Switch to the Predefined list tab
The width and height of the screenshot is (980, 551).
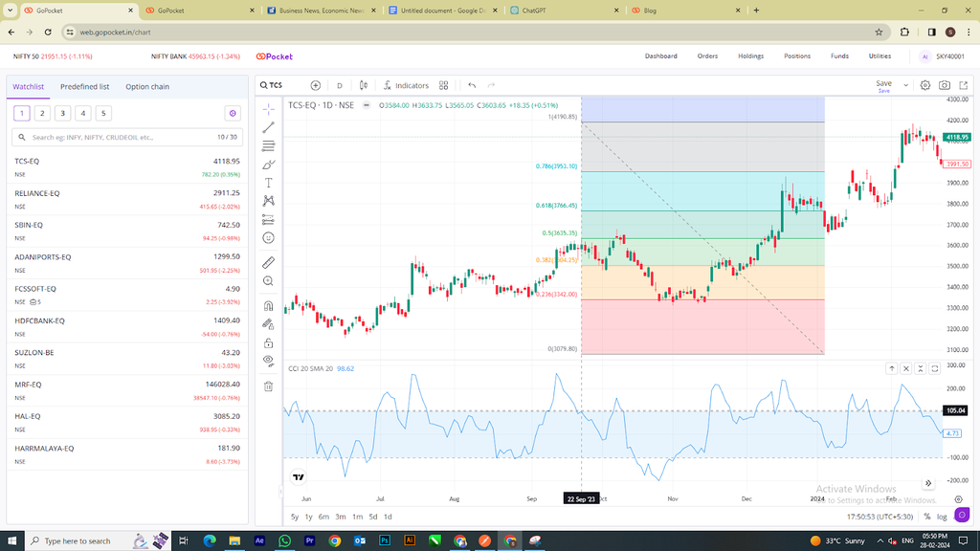click(84, 87)
